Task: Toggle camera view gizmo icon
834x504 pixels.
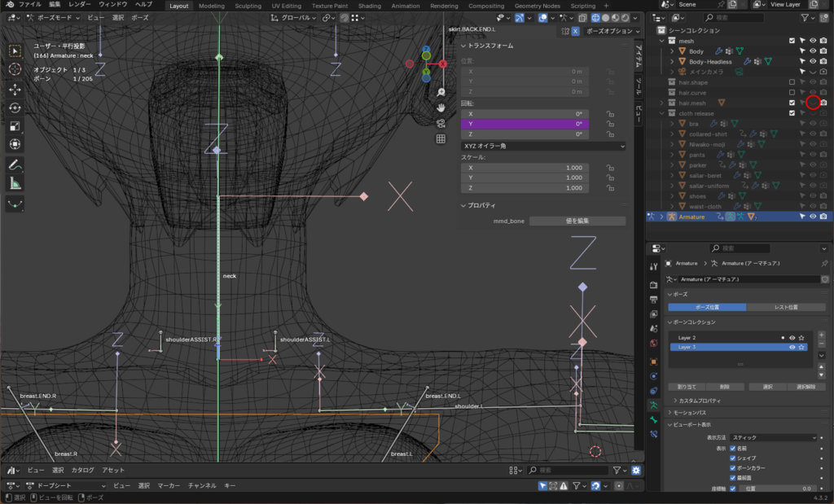Action: tap(441, 123)
